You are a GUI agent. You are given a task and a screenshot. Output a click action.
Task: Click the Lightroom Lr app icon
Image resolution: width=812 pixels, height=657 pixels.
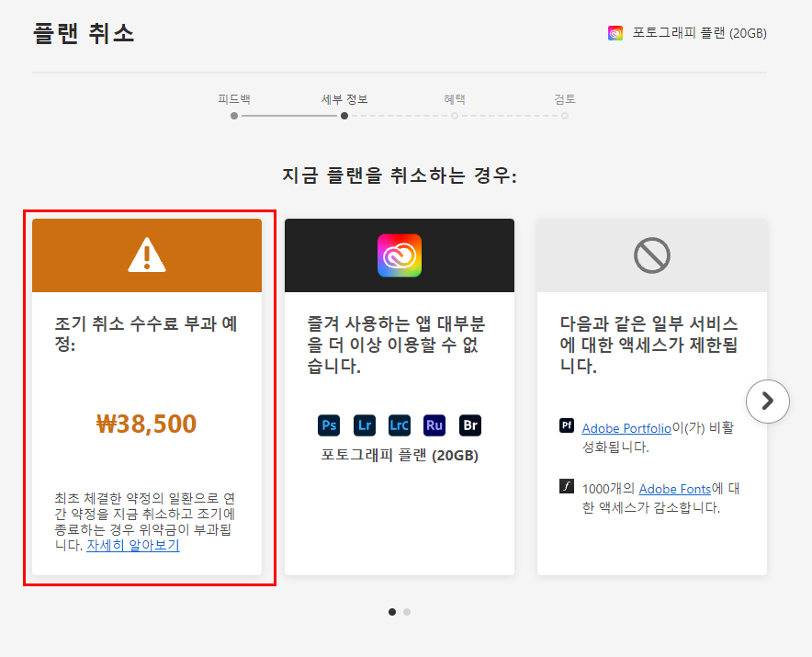tap(364, 425)
